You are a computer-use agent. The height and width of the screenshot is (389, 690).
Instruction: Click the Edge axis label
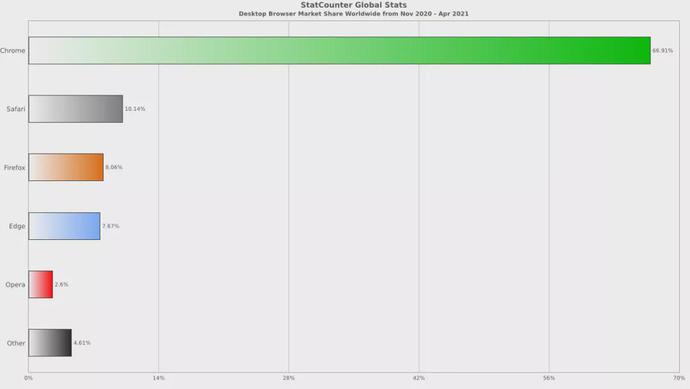tap(17, 226)
